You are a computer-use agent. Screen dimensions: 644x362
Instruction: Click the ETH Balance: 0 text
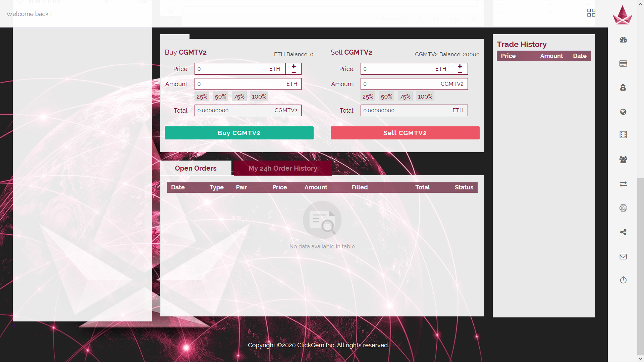pyautogui.click(x=294, y=54)
